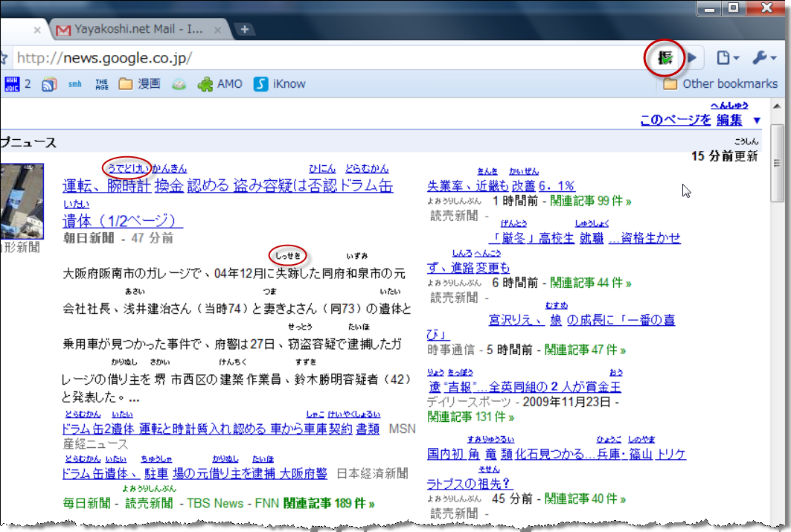Open a new tab with plus button
791x532 pixels.
[x=245, y=30]
